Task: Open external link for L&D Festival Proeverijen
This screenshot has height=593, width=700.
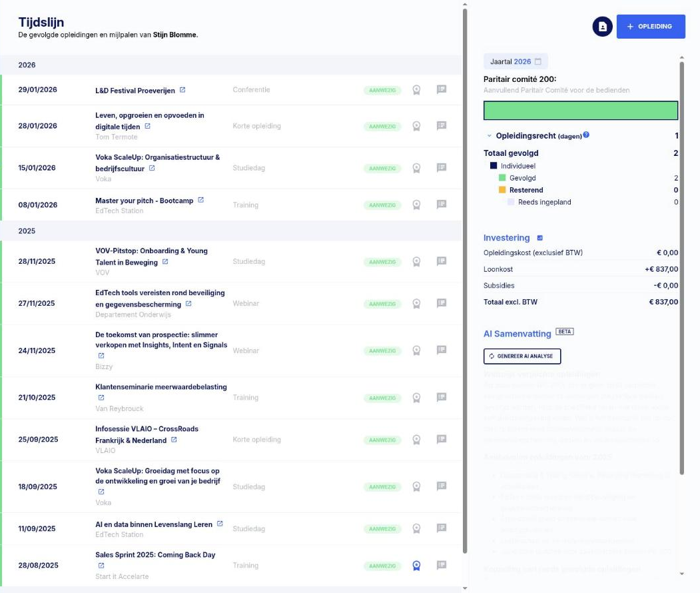Action: [182, 90]
